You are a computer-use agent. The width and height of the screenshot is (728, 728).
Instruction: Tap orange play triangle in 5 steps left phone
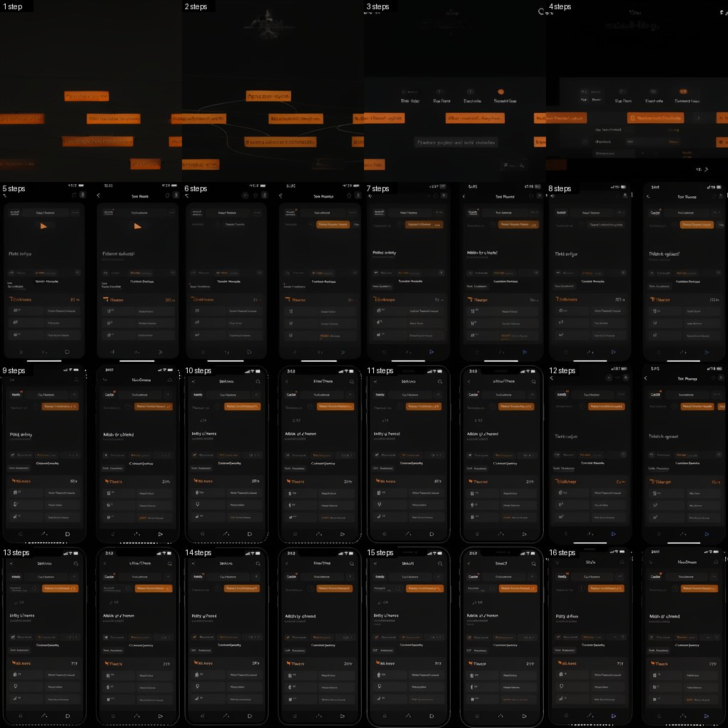point(43,226)
